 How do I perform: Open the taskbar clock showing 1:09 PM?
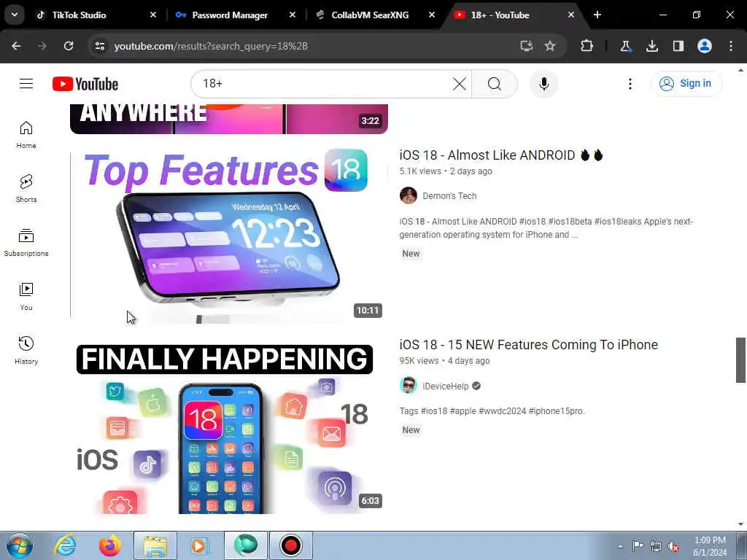point(710,546)
